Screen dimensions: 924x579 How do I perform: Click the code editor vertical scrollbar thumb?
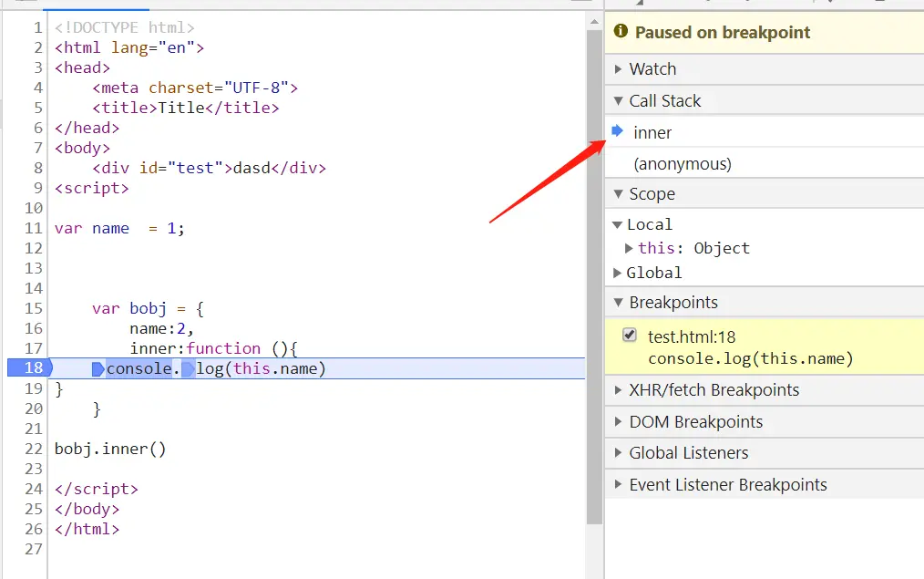595,277
